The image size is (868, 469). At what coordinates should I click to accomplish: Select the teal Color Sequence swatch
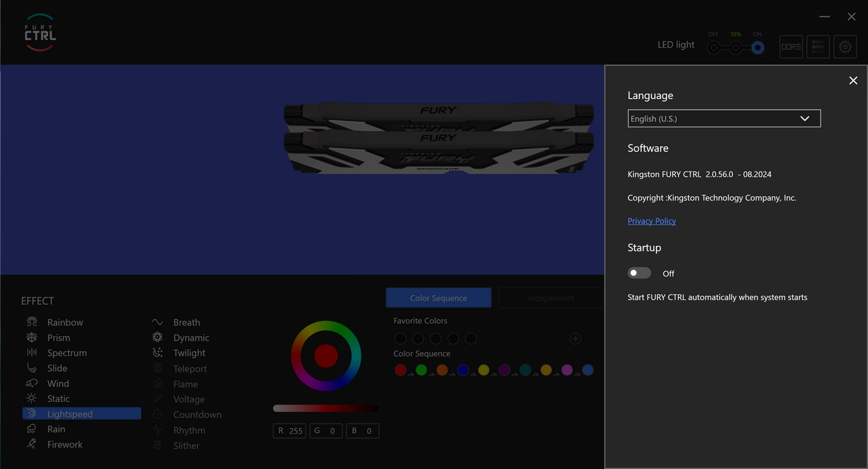(525, 369)
